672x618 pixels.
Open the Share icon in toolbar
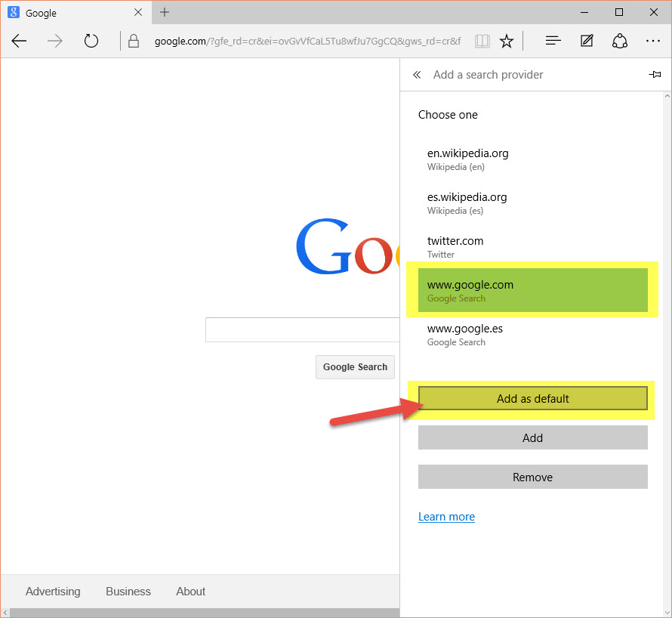pos(620,41)
